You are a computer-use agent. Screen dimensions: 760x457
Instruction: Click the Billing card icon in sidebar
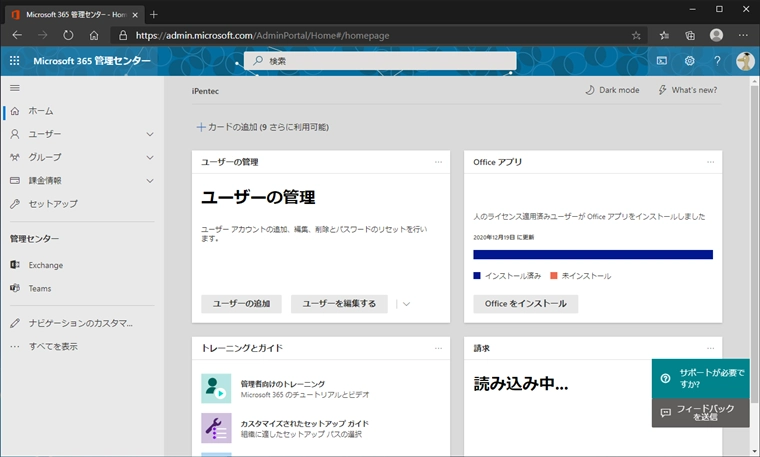15,180
